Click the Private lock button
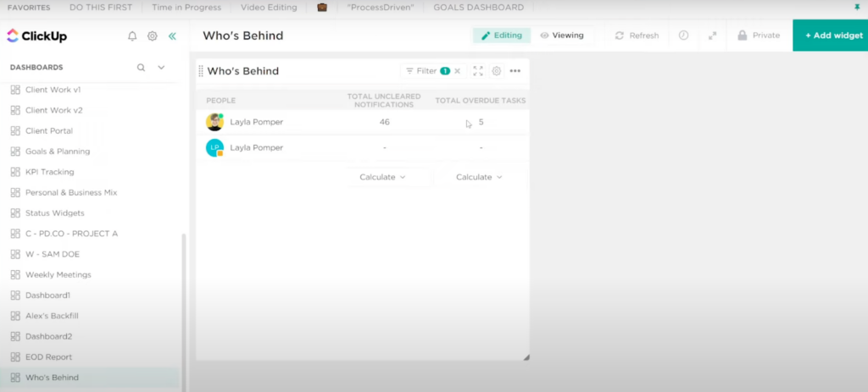 (759, 36)
